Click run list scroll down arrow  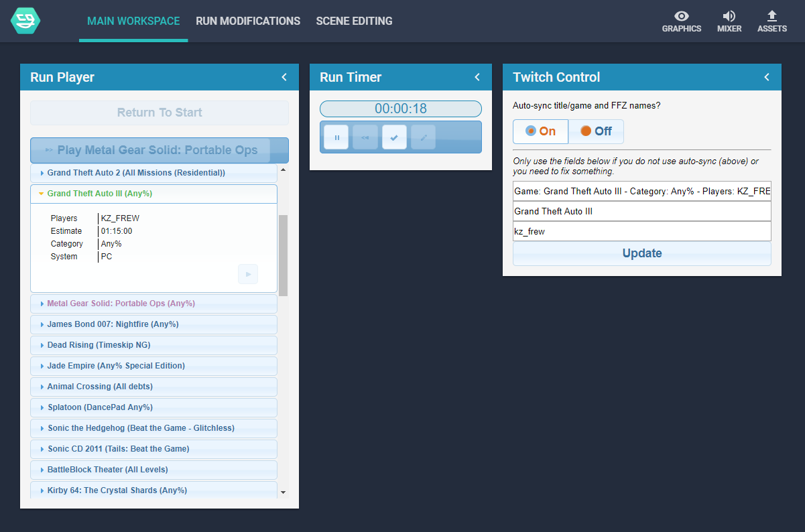[283, 492]
